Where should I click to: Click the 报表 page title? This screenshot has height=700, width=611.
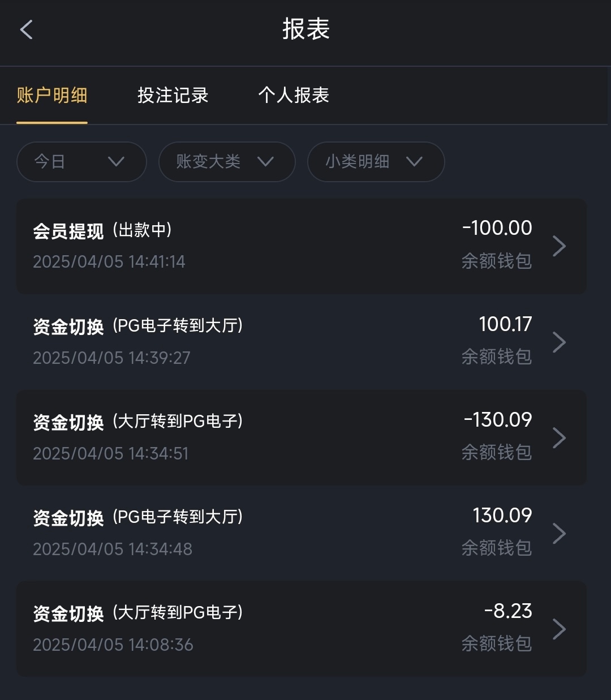pos(305,29)
